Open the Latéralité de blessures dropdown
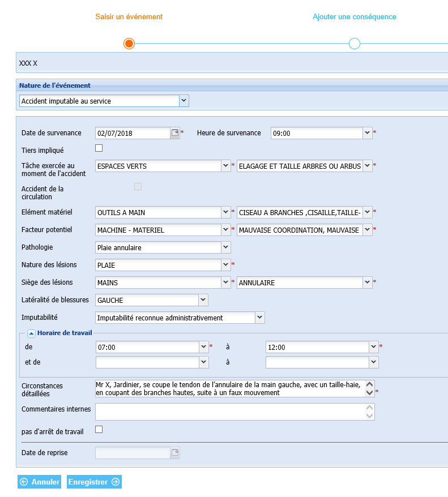This screenshot has height=497, width=448. pos(203,300)
